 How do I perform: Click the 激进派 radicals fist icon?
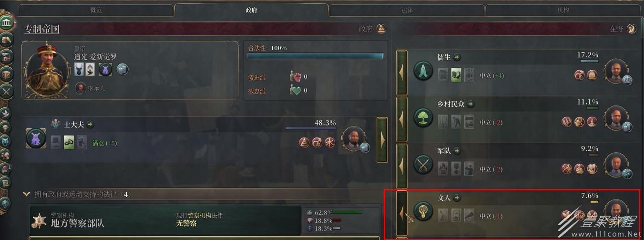point(296,76)
